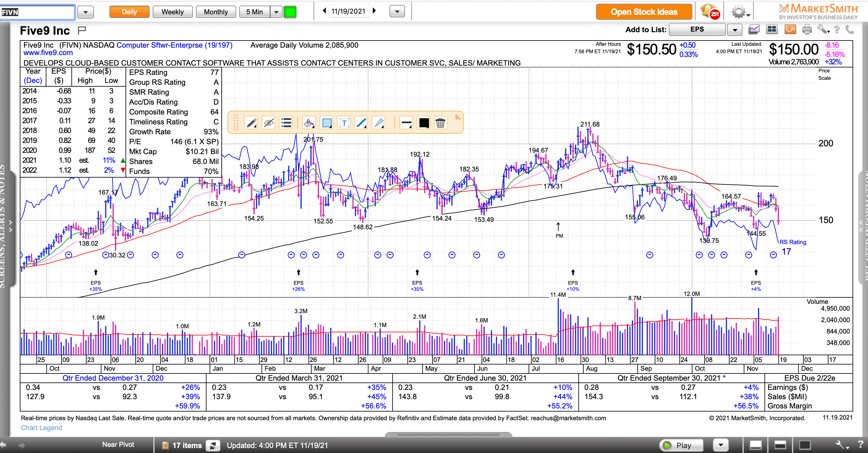This screenshot has height=453, width=868.
Task: Select the text box annotation tool
Action: [x=344, y=123]
